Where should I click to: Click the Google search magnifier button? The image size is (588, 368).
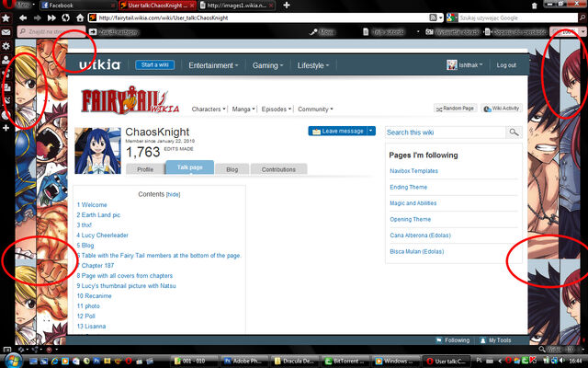coord(582,17)
